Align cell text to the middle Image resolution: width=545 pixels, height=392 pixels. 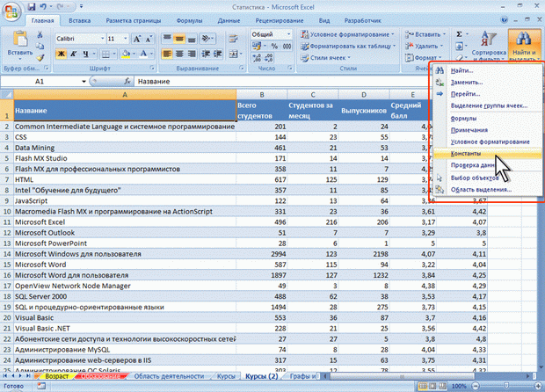click(179, 39)
